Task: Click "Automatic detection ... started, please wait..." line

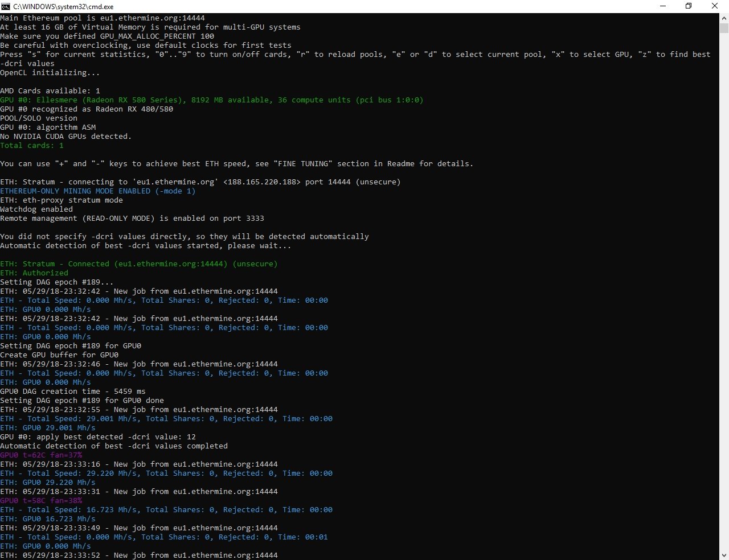Action: (x=146, y=246)
